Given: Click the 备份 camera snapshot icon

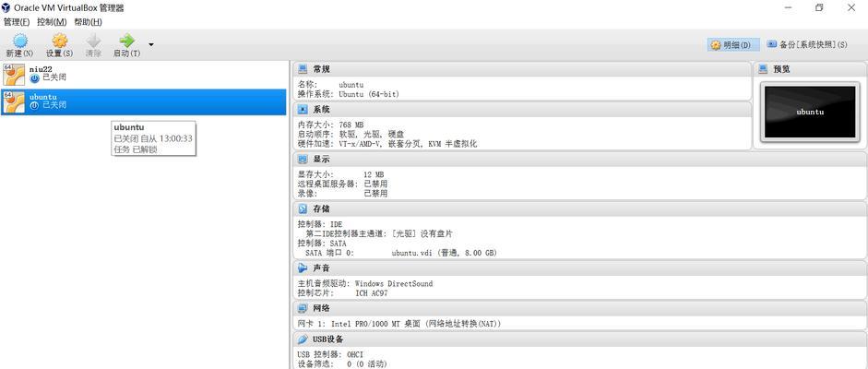Looking at the screenshot, I should point(772,43).
